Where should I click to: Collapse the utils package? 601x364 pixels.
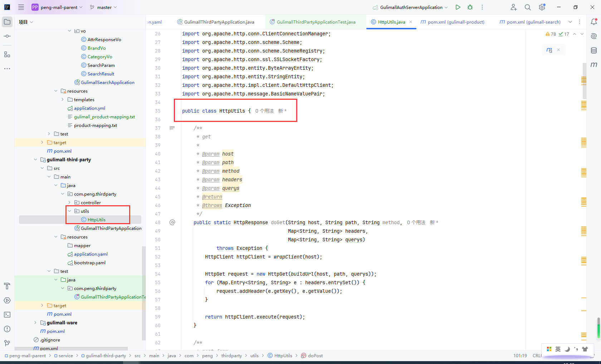click(69, 211)
